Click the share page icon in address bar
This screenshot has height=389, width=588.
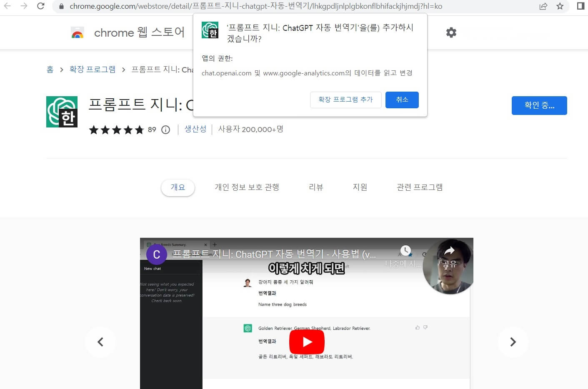[543, 6]
